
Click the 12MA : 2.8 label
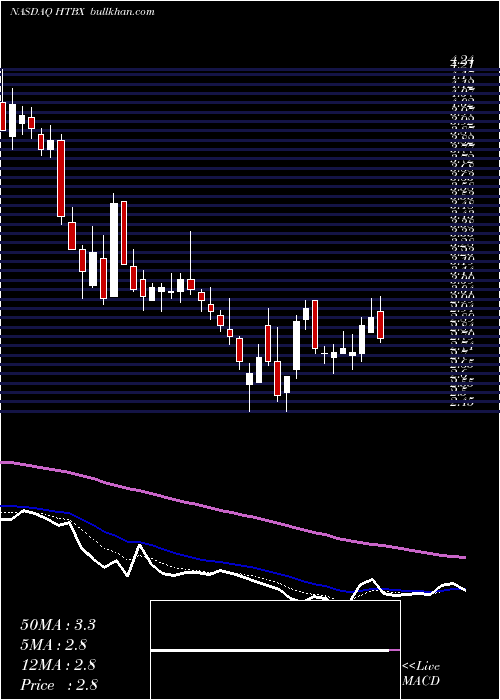coord(58,665)
